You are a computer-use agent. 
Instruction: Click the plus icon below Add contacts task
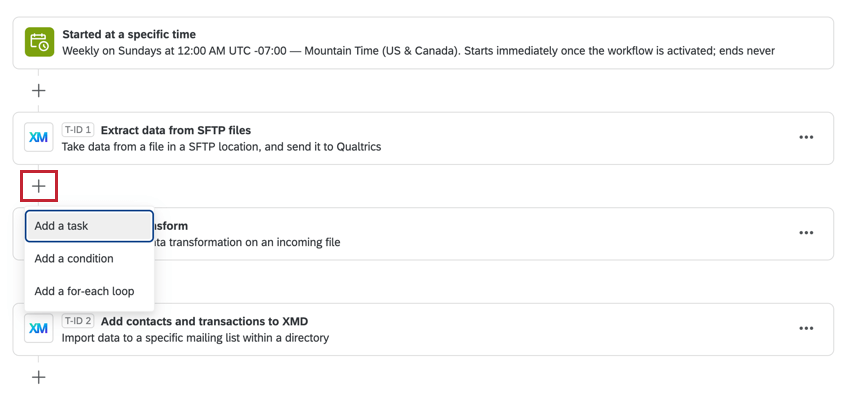coord(38,378)
